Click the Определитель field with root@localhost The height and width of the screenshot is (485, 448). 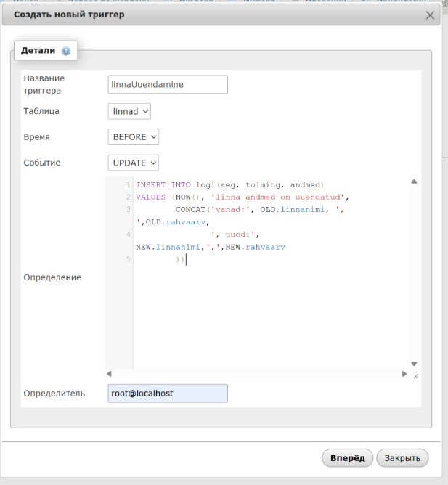[167, 393]
